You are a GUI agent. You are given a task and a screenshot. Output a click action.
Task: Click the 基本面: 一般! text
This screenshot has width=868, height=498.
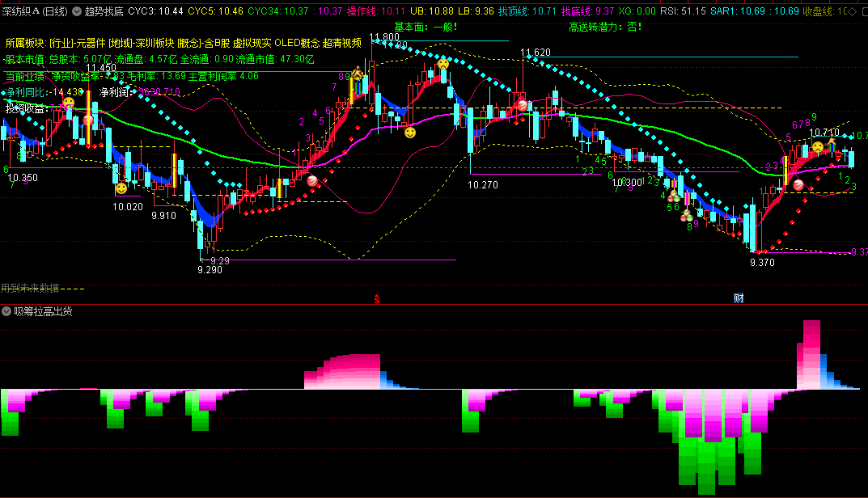click(x=426, y=27)
